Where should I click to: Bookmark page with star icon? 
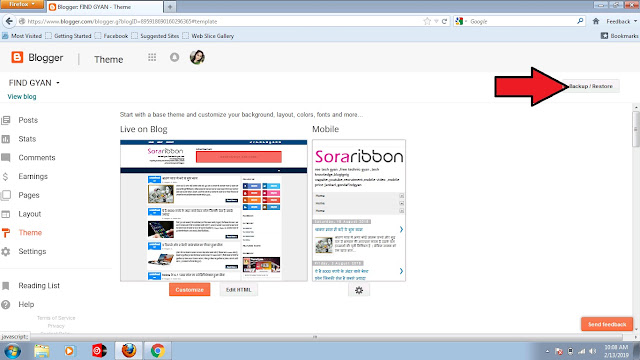[x=427, y=21]
